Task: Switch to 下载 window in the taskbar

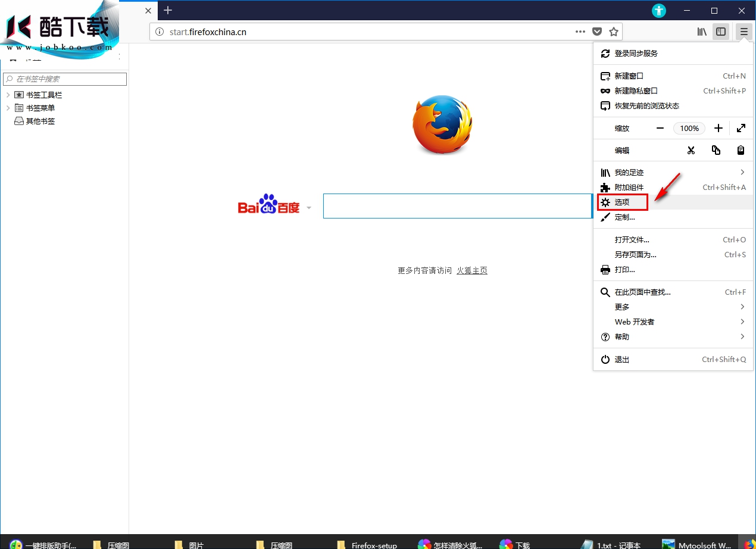Action: tap(516, 544)
